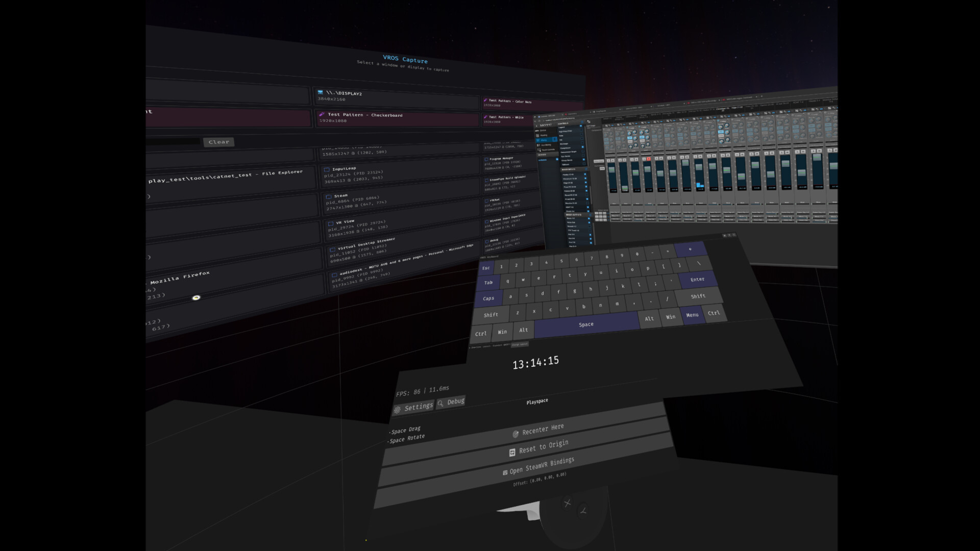Toggle the Caps key on keyboard

pyautogui.click(x=488, y=298)
